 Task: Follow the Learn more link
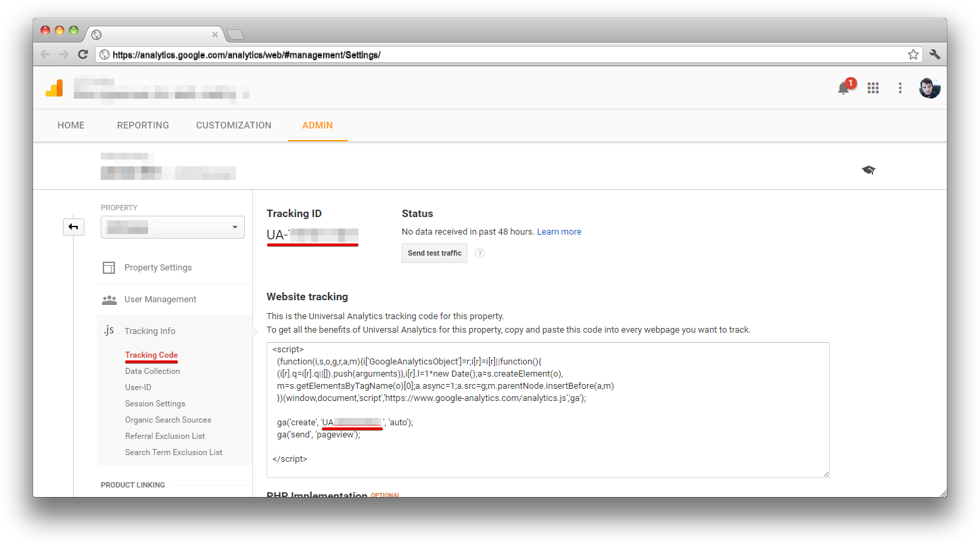(559, 232)
